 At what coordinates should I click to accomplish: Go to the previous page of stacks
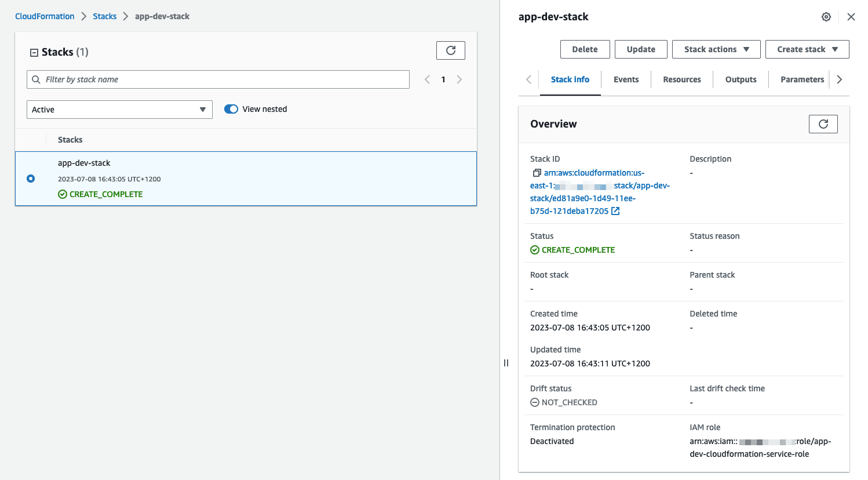coord(427,79)
